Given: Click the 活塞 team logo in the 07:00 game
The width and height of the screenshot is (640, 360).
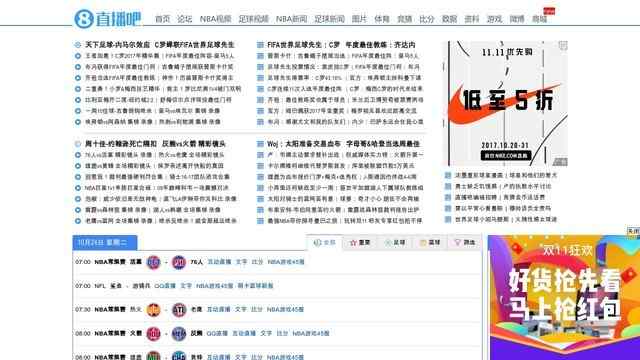Looking at the screenshot, I should click(x=153, y=262).
